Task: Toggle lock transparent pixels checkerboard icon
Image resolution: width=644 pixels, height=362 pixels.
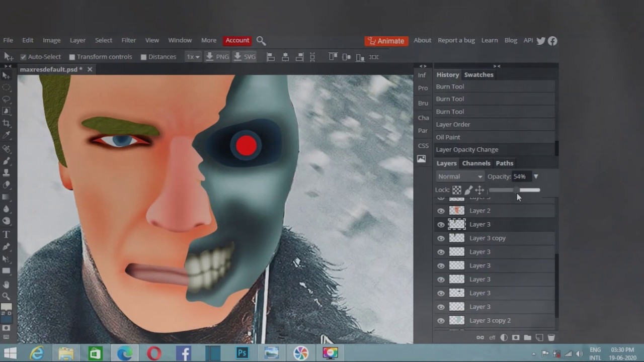Action: pos(456,190)
